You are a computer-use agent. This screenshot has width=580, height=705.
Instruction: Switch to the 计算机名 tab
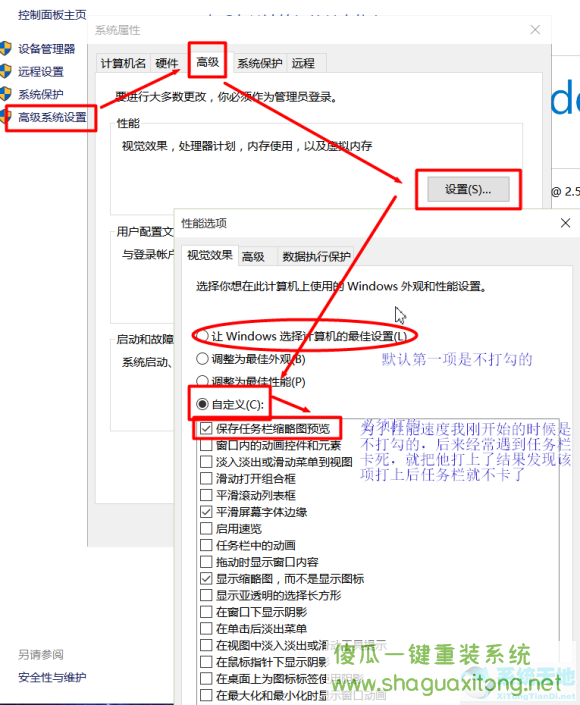pyautogui.click(x=123, y=63)
